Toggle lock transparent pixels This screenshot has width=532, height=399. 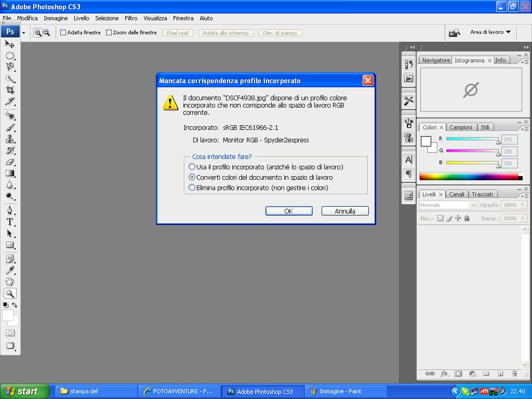440,218
